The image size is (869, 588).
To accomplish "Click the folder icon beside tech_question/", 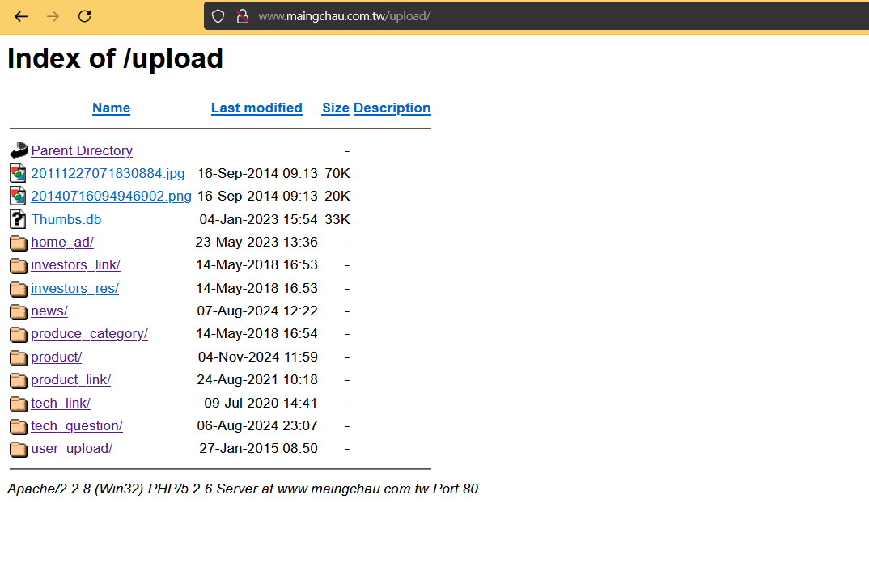I will click(x=19, y=426).
